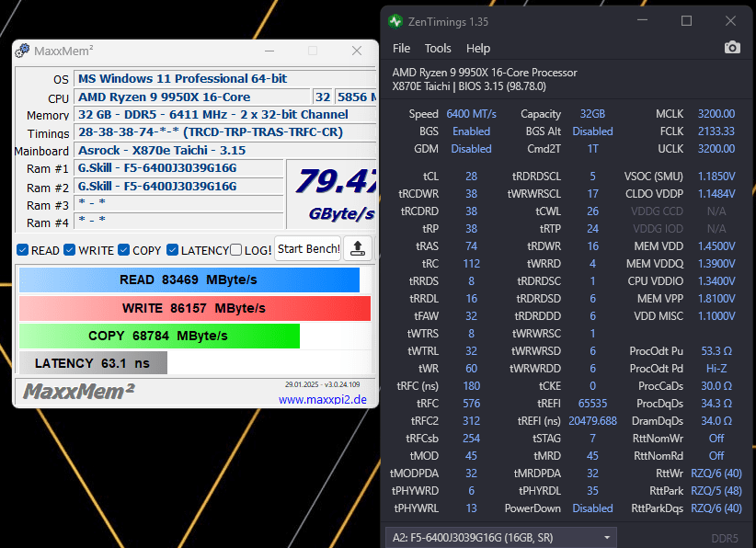This screenshot has height=548, width=756.
Task: Disable the LATENCY test checkbox
Action: [172, 250]
